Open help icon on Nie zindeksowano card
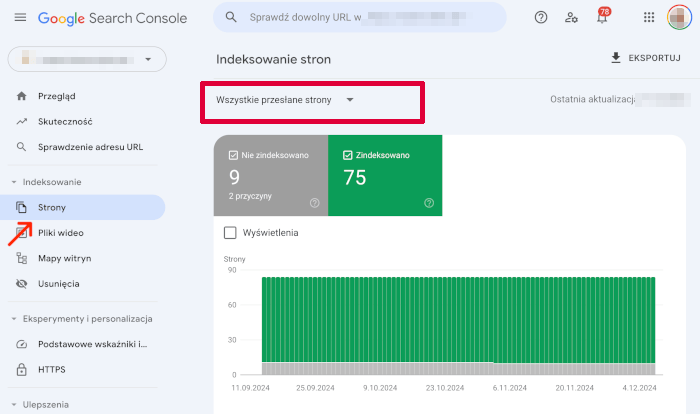The image size is (700, 414). tap(315, 203)
